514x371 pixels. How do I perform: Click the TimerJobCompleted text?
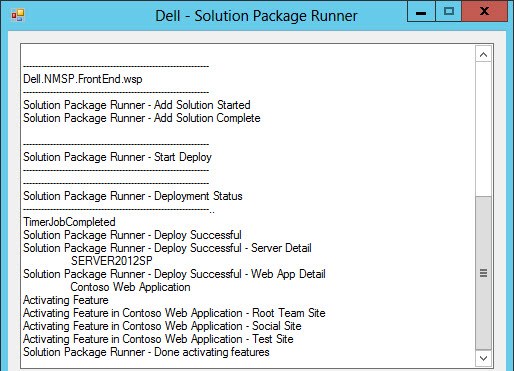click(69, 222)
